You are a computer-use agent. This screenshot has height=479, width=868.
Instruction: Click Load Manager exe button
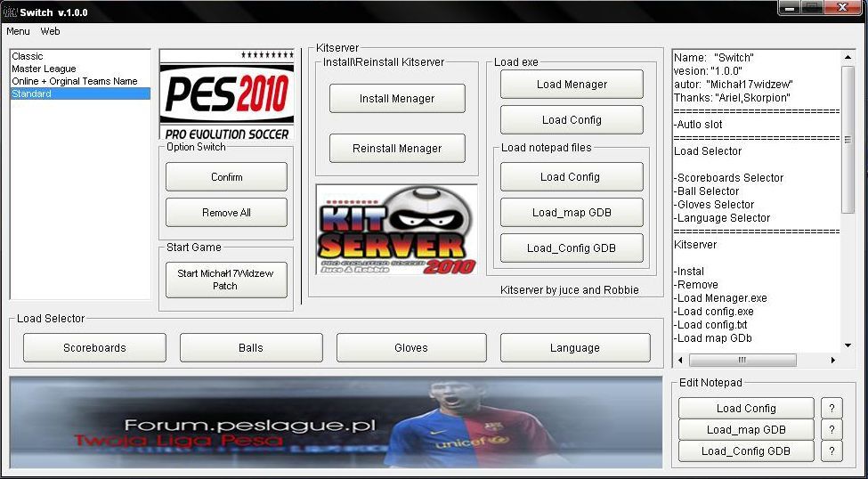(x=572, y=85)
